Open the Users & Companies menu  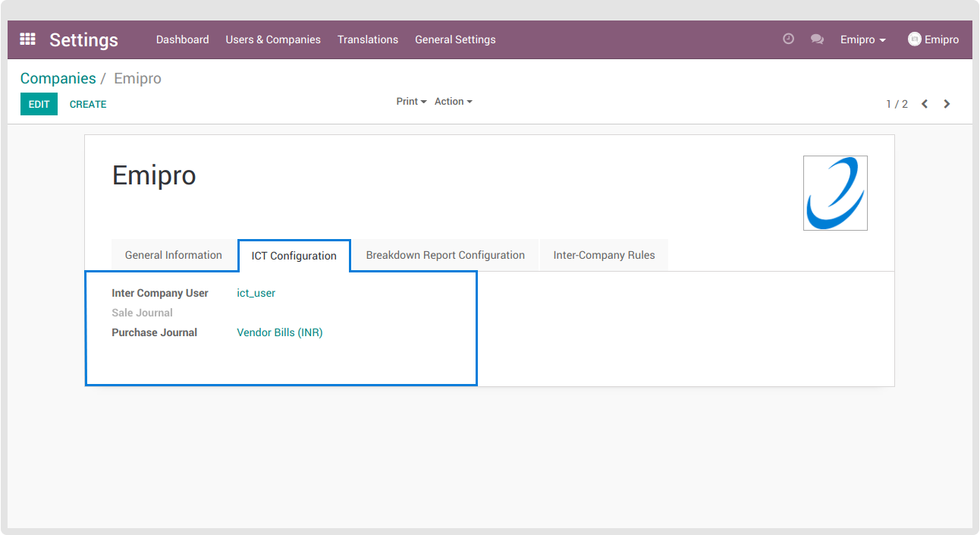point(273,39)
